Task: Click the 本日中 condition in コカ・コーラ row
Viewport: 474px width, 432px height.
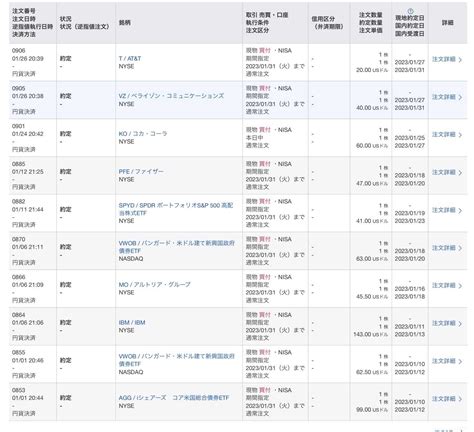Action: point(255,138)
